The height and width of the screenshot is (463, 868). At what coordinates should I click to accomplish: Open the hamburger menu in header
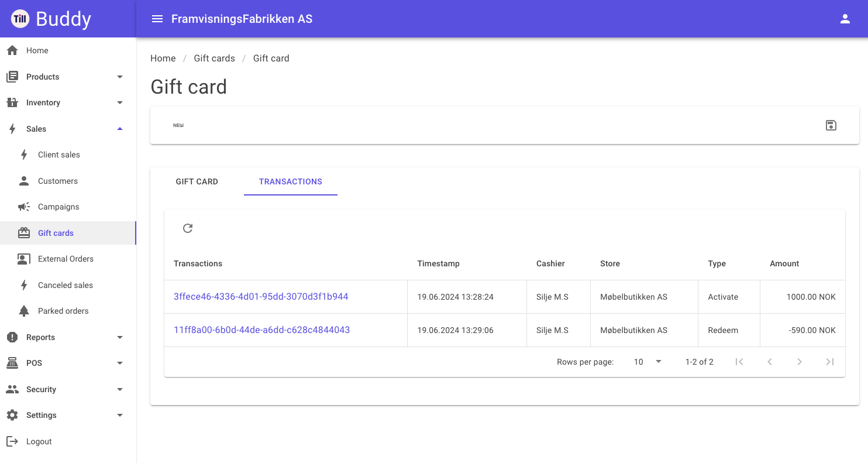coord(157,19)
